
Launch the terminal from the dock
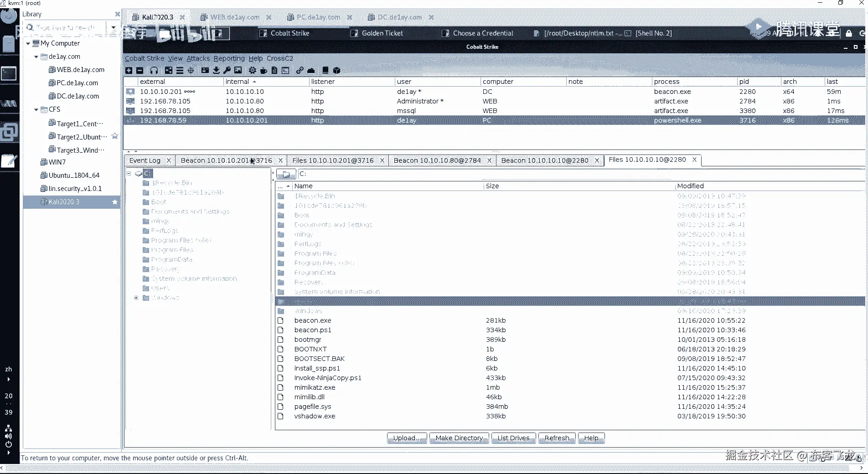coord(9,73)
